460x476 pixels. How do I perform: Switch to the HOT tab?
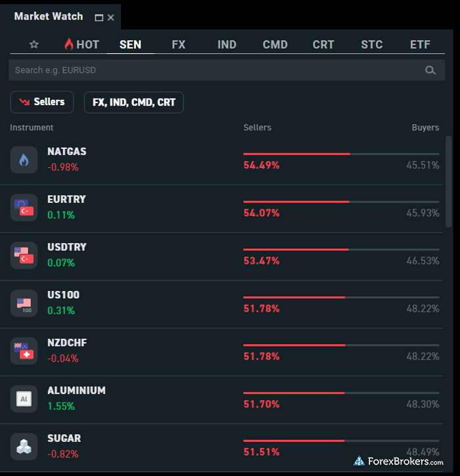pyautogui.click(x=81, y=45)
